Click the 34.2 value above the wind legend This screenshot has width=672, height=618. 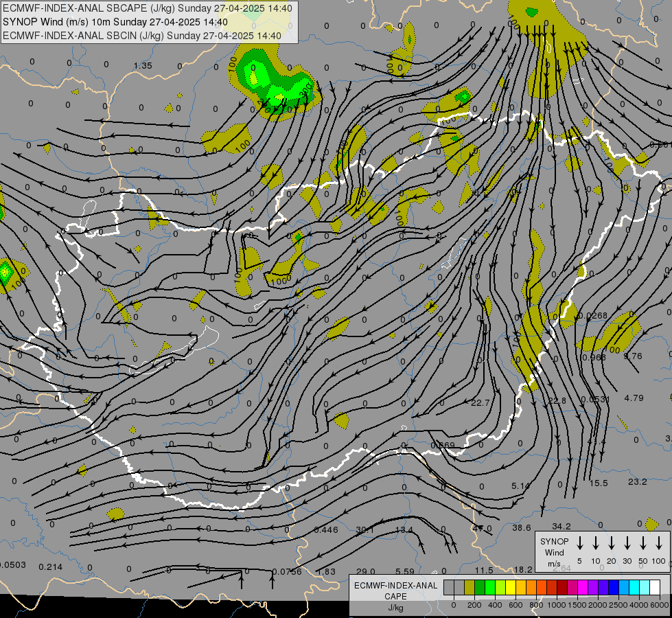(561, 526)
